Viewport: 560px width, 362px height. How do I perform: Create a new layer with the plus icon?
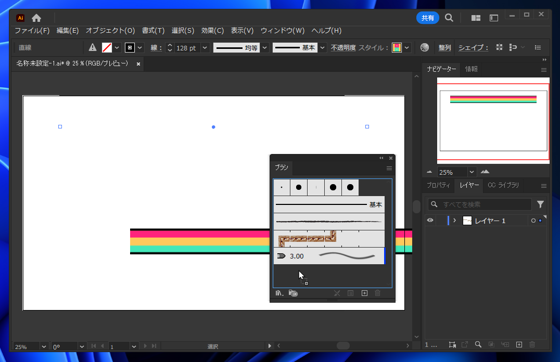click(x=519, y=345)
